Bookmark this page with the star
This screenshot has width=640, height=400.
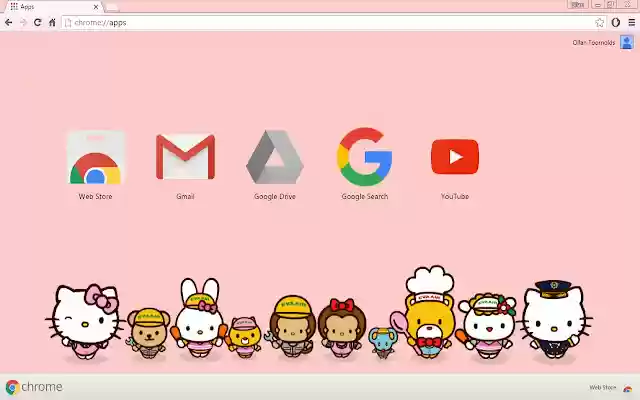point(599,22)
